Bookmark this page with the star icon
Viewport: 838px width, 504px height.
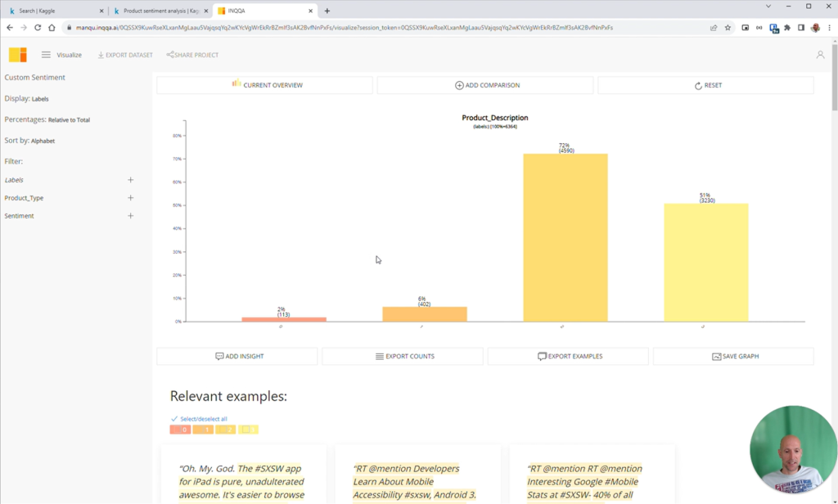coord(728,28)
